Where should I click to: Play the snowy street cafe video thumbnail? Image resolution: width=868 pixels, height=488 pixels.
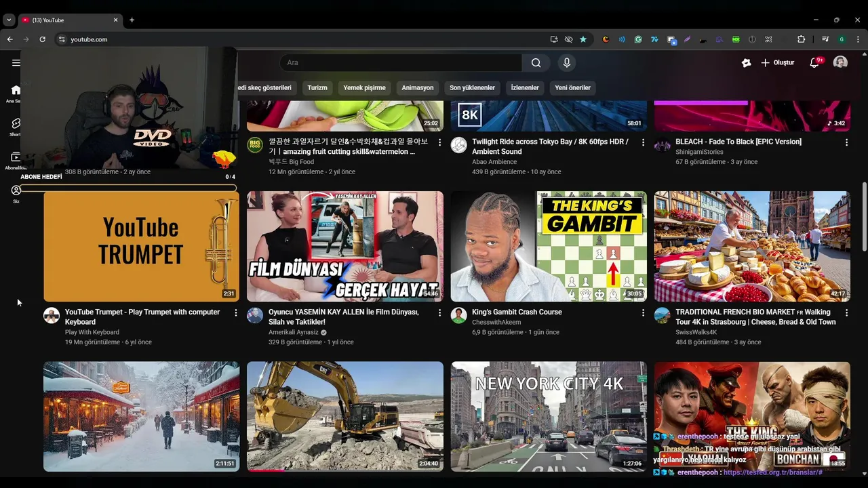(x=141, y=416)
